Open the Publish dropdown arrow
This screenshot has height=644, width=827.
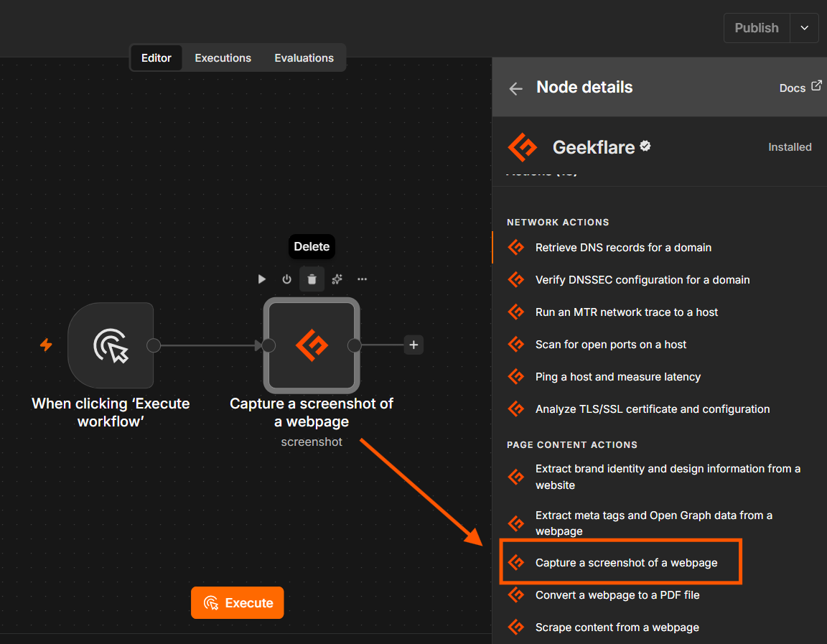click(804, 28)
